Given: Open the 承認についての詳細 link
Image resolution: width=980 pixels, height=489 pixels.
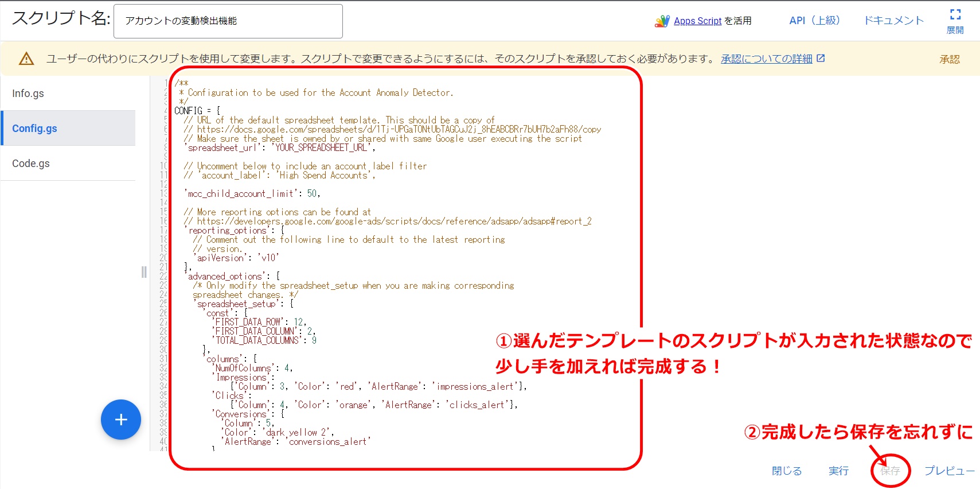Looking at the screenshot, I should (x=766, y=59).
